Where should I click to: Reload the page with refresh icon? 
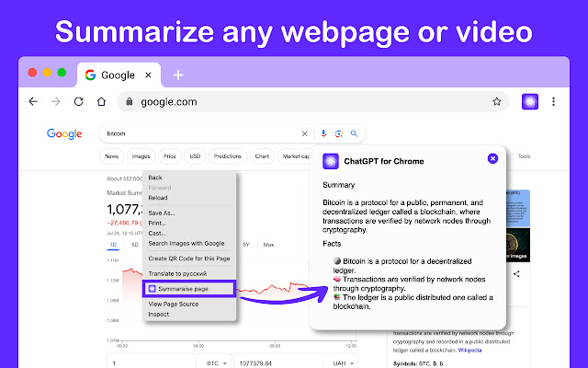tap(78, 101)
